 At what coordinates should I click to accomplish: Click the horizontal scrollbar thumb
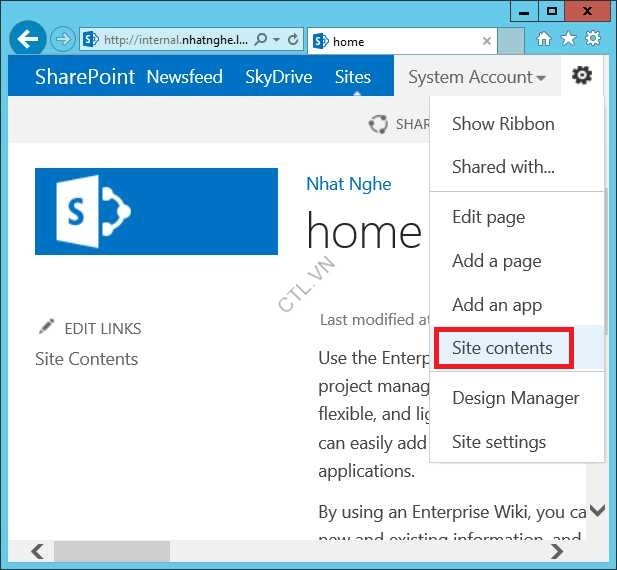pyautogui.click(x=112, y=552)
